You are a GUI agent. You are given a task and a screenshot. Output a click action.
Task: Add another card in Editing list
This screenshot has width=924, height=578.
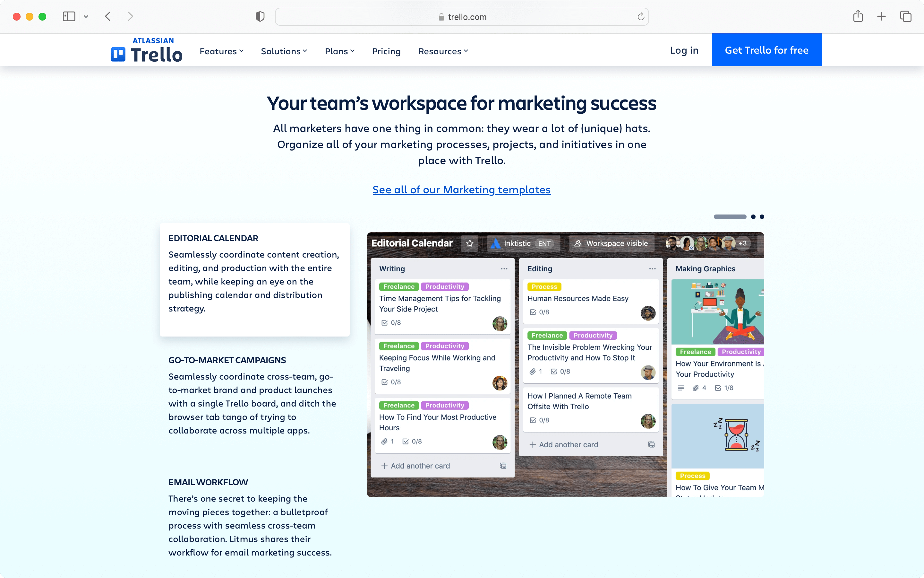coord(564,445)
